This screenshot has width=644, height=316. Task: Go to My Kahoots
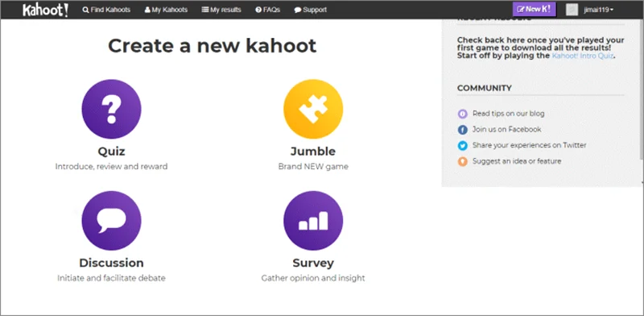(x=166, y=10)
